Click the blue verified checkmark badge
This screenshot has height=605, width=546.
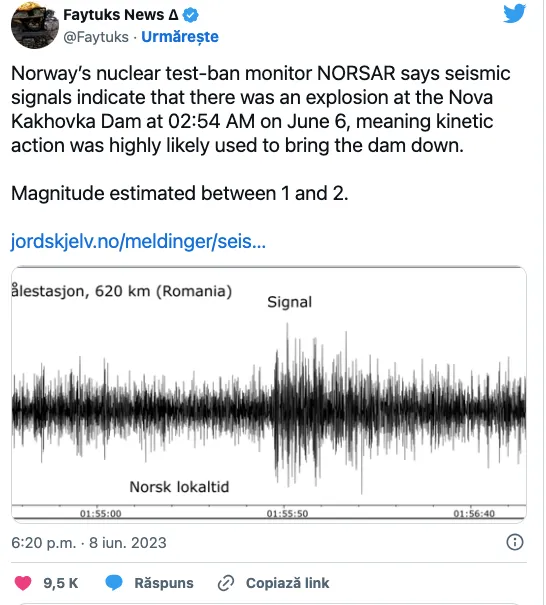191,15
